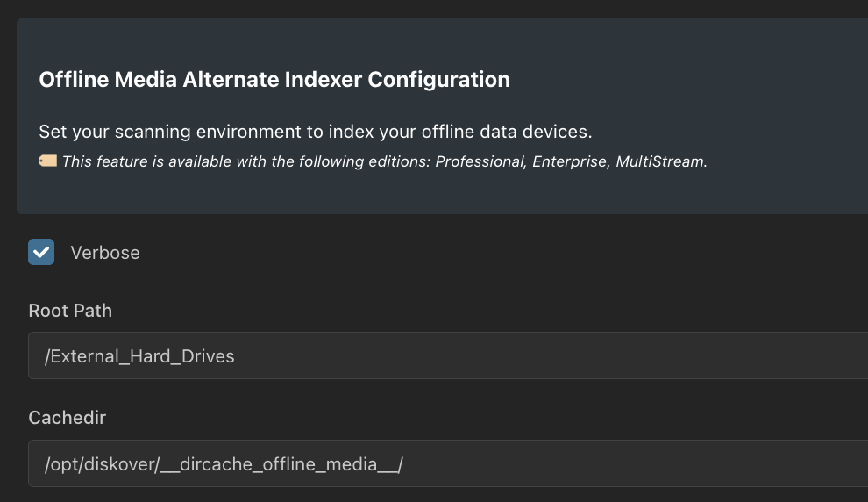Focus the Root Path input field
This screenshot has height=502, width=868.
click(448, 355)
